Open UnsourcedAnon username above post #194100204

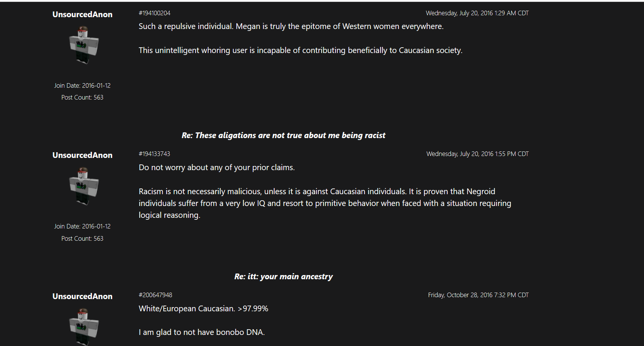pos(82,14)
